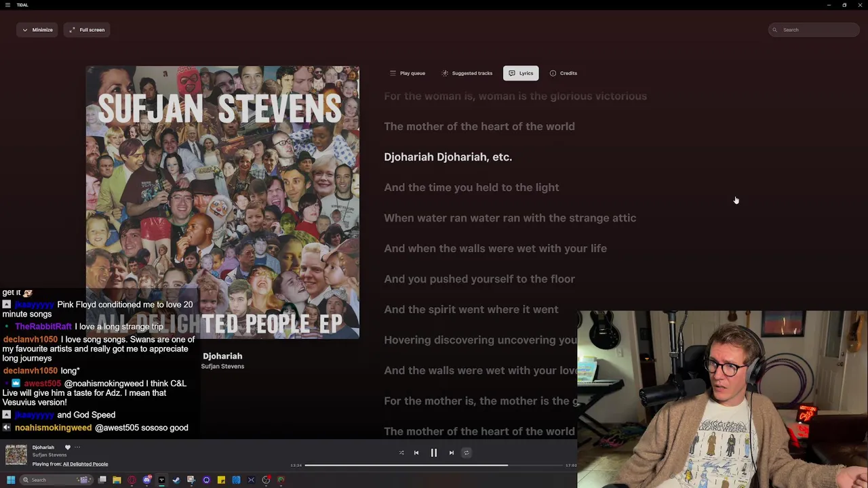868x488 pixels.
Task: Like Djohariah with the heart icon
Action: (x=67, y=447)
